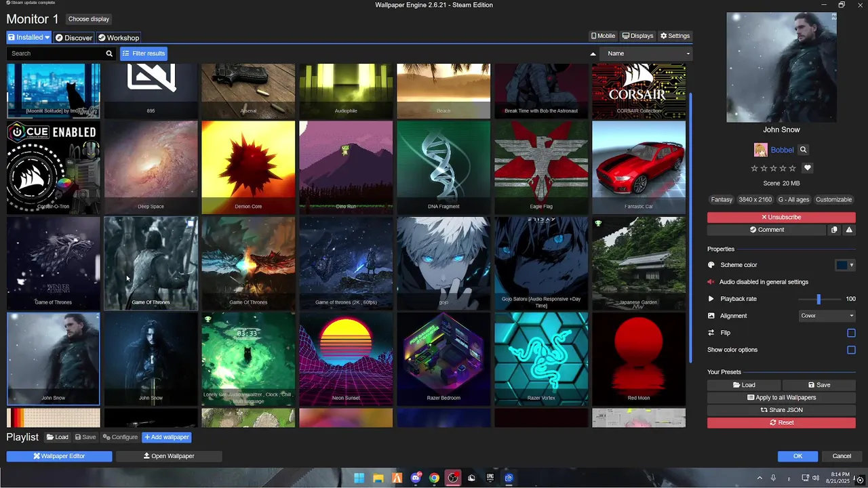
Task: Reset wallpaper properties with Reset button
Action: click(x=781, y=422)
